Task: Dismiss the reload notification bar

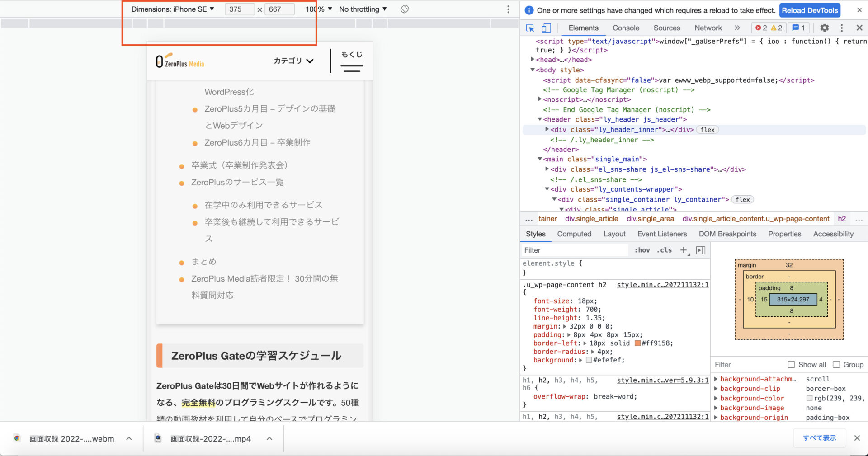Action: [859, 10]
